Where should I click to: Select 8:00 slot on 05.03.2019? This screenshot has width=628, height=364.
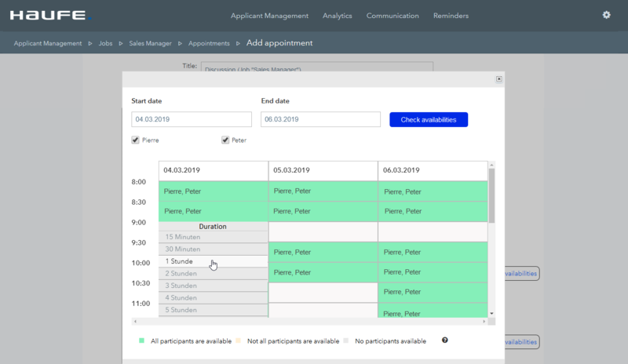(323, 191)
